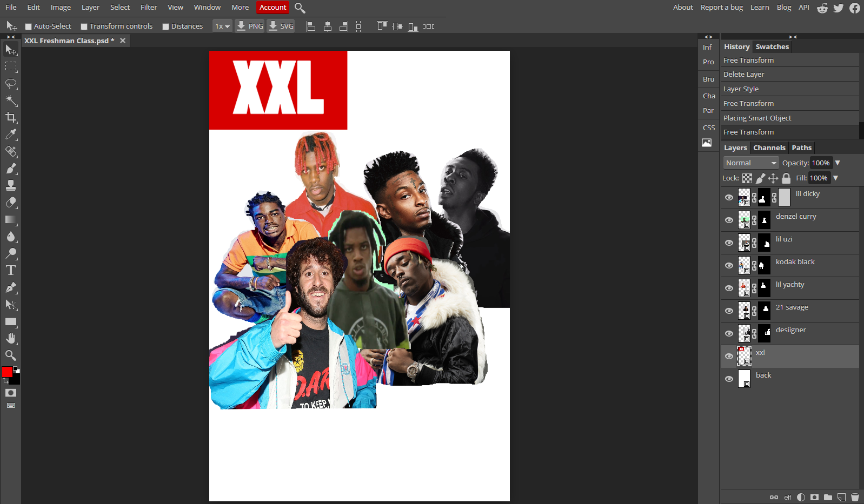This screenshot has width=864, height=504.
Task: Open the Reddit link icon
Action: pos(822,8)
